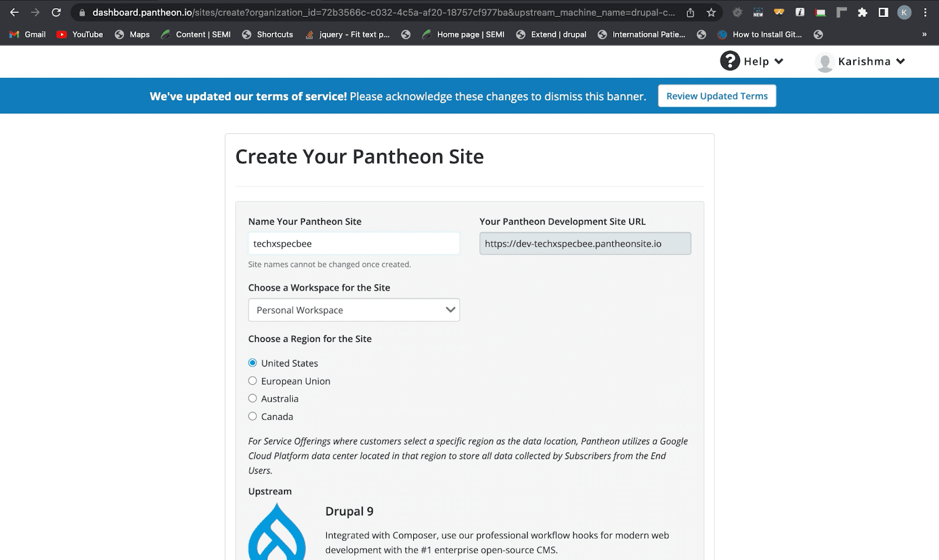The height and width of the screenshot is (560, 939).
Task: Select the Australia region radio button
Action: click(252, 398)
